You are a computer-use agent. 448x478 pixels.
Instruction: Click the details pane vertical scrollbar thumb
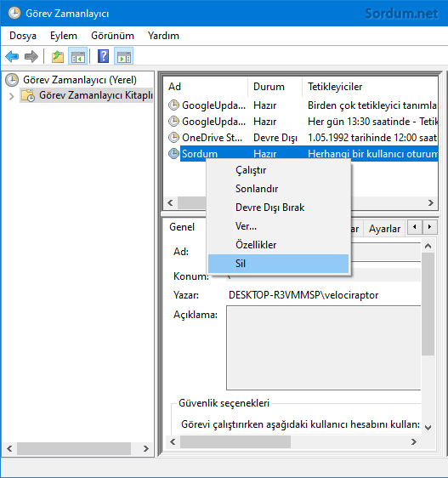pos(428,304)
